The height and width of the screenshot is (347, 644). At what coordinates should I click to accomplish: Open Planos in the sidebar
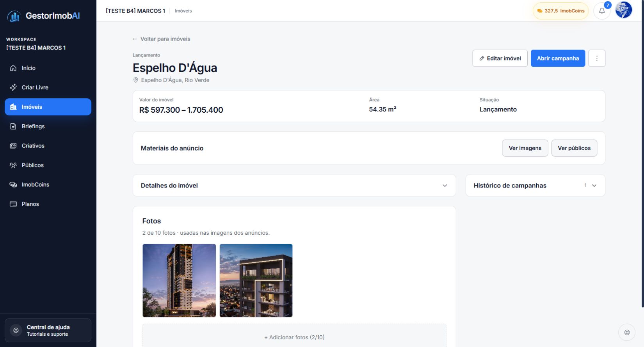pyautogui.click(x=48, y=204)
